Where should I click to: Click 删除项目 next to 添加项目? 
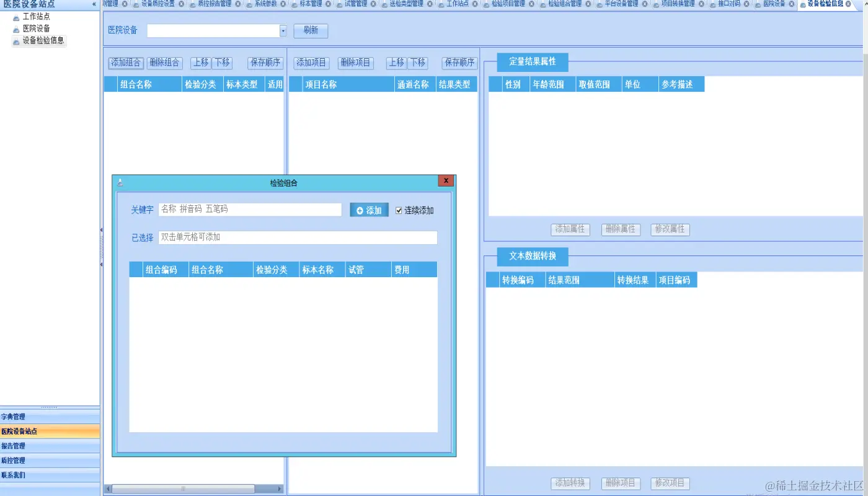pos(356,63)
